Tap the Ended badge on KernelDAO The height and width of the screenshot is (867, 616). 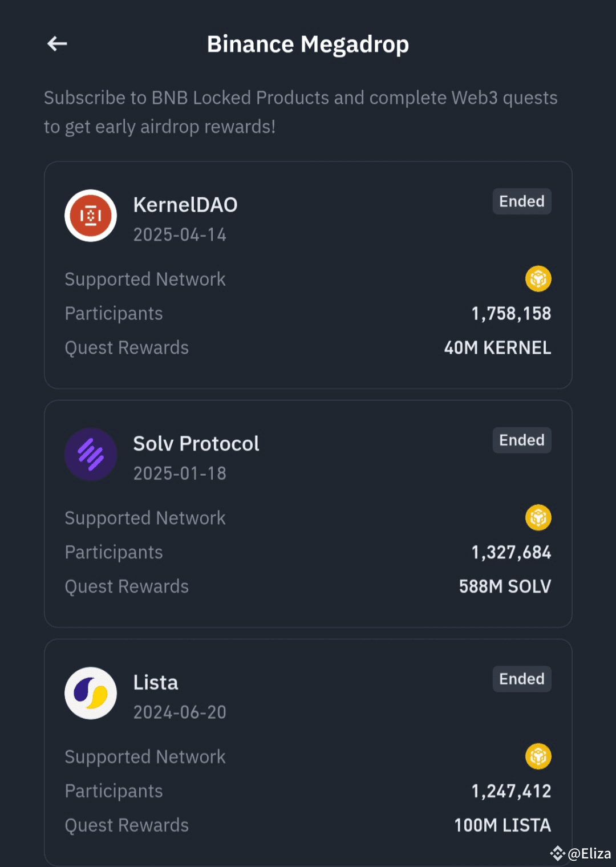521,201
